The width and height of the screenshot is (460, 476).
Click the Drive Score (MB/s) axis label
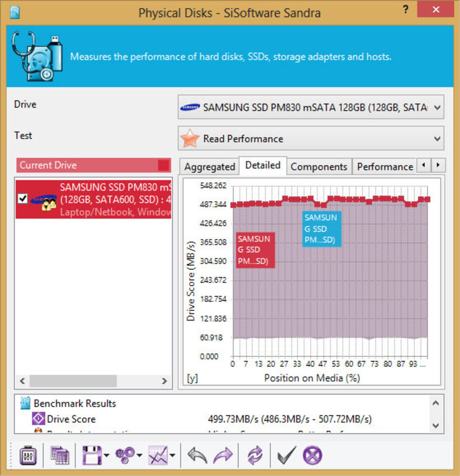pyautogui.click(x=191, y=281)
